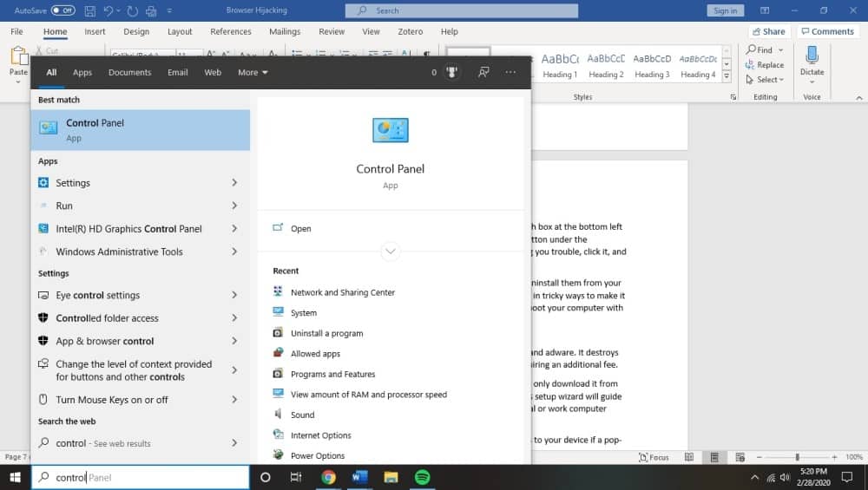Click the Undo icon in Word title bar
Viewport: 868px width, 490px height.
pyautogui.click(x=108, y=10)
